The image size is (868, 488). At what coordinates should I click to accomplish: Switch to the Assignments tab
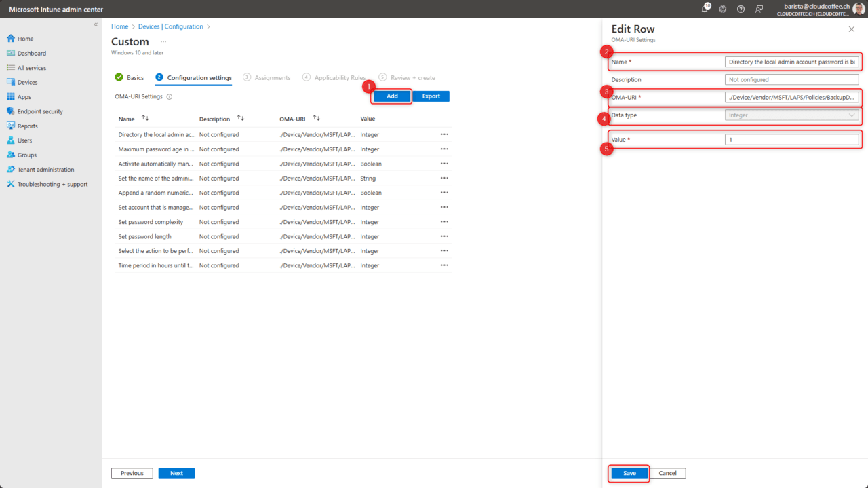[272, 77]
